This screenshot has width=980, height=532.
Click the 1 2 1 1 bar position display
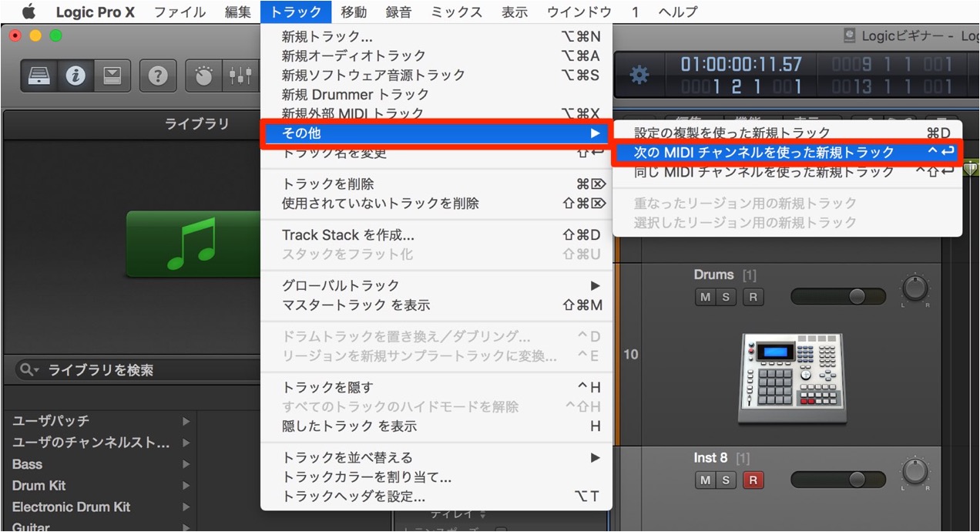[741, 86]
